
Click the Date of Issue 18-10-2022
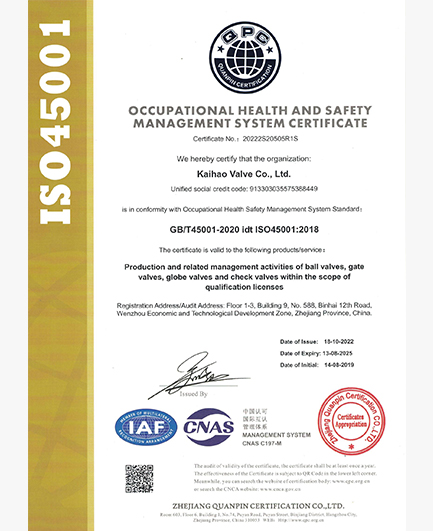317,342
